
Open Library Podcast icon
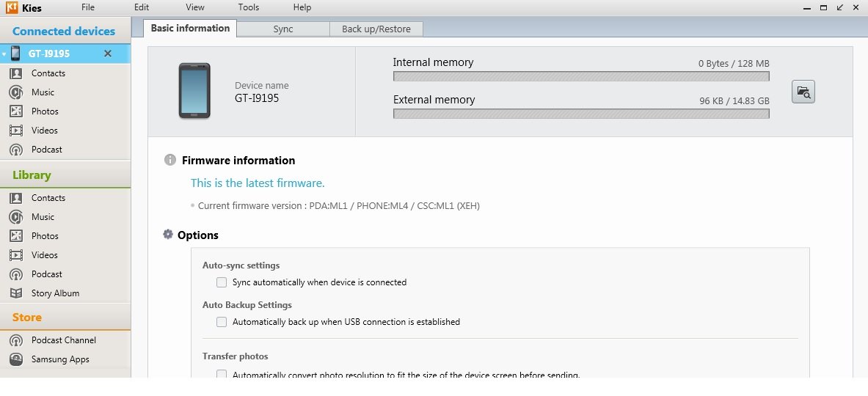(16, 274)
